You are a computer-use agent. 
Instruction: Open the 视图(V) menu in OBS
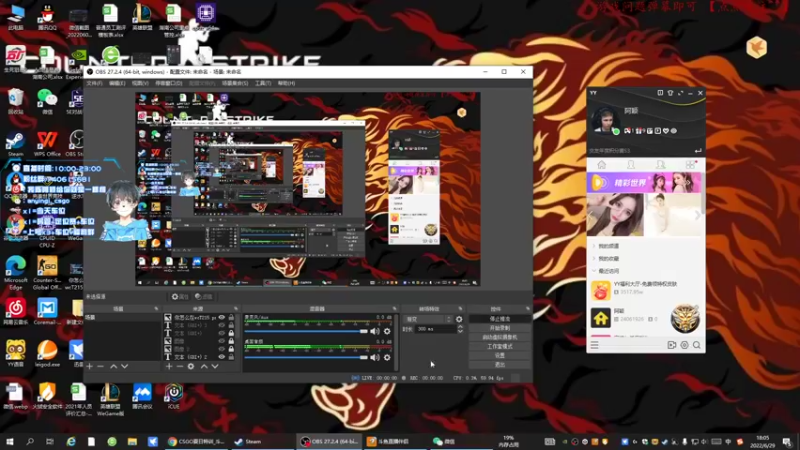[x=140, y=83]
